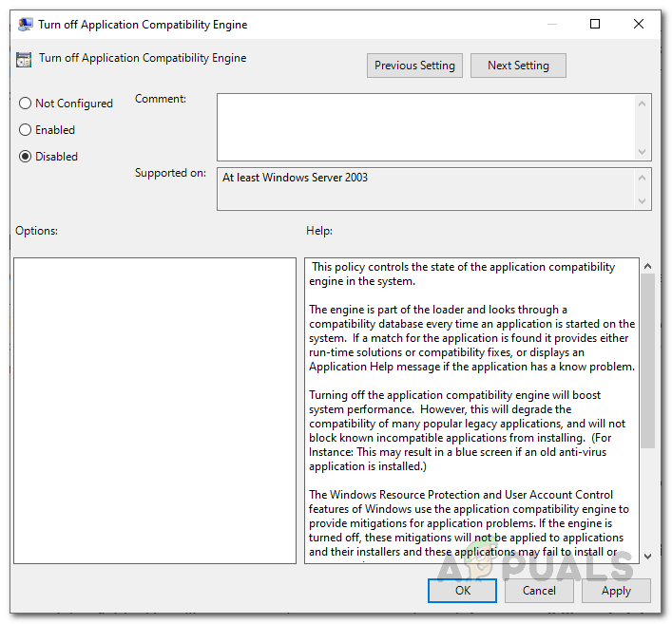
Task: Confirm changes with OK button
Action: (463, 591)
